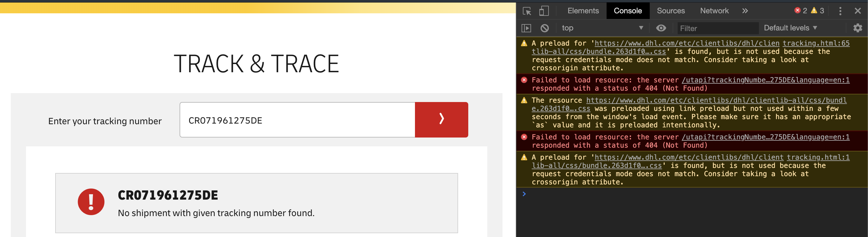Submit tracking number with red arrow button
This screenshot has width=868, height=237.
click(441, 120)
